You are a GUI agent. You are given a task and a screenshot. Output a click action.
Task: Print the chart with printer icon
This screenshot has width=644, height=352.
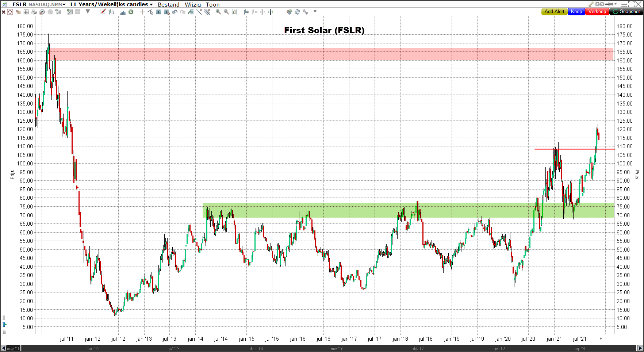click(34, 12)
